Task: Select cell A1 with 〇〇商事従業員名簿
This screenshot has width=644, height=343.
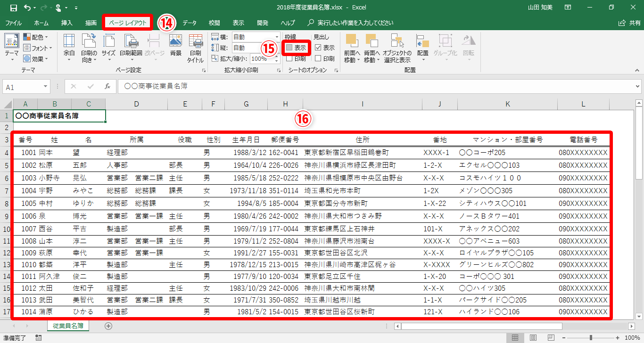Action: (x=59, y=115)
